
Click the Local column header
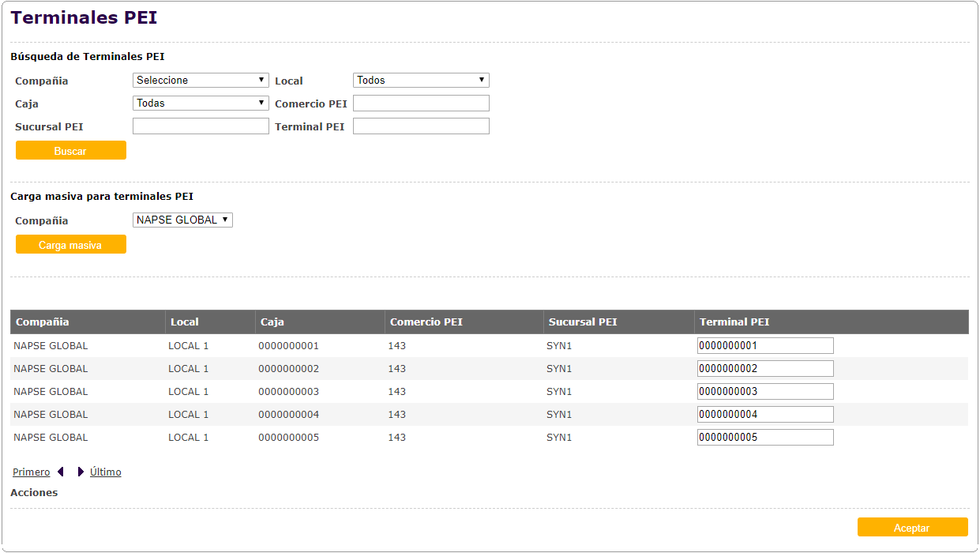click(x=210, y=322)
